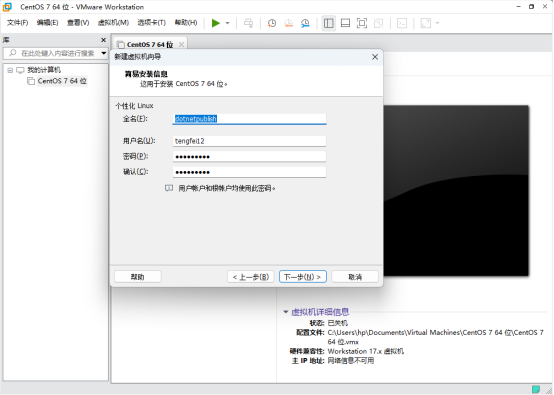Image resolution: width=554 pixels, height=395 pixels.
Task: Click the send Ctrl+Alt+Del toolbar icon
Action: pos(248,23)
